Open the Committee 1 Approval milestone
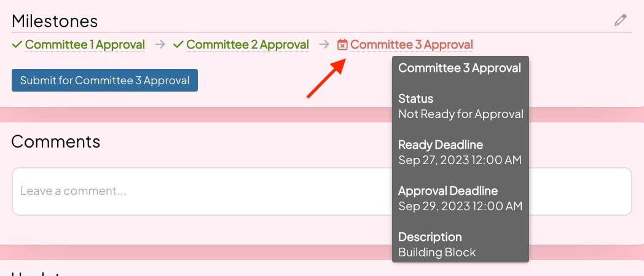Viewport: 644px width, 276px height. (x=85, y=45)
